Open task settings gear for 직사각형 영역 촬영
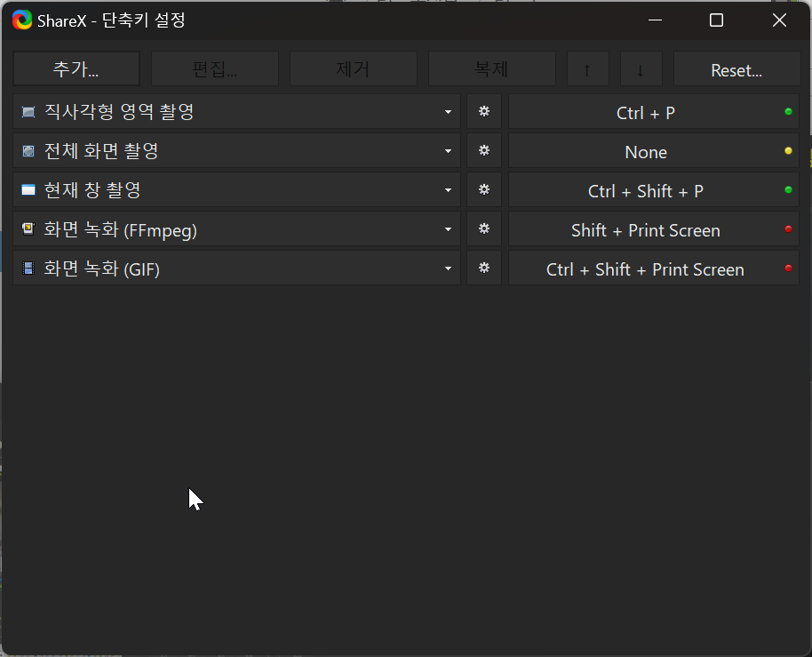This screenshot has width=812, height=657. tap(484, 111)
